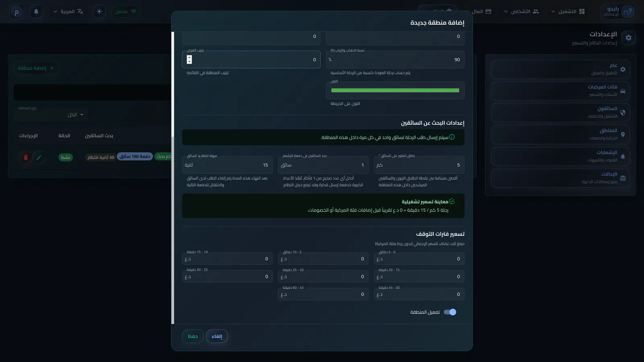Click the translate language icon
This screenshot has width=644, height=362.
coord(80,12)
